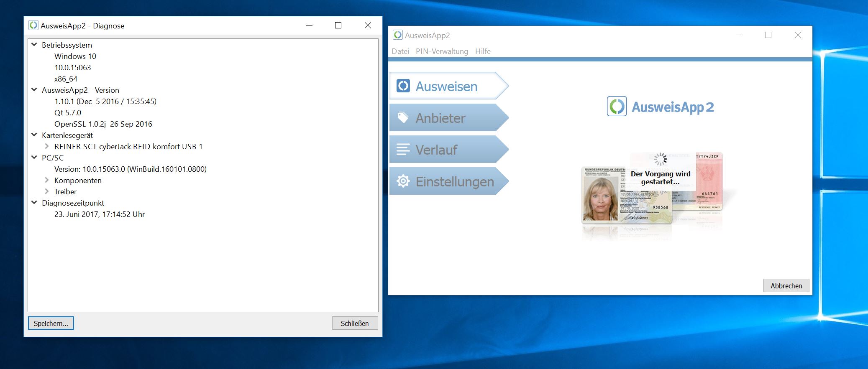868x369 pixels.
Task: Click the Abbrechen button
Action: pyautogui.click(x=786, y=286)
